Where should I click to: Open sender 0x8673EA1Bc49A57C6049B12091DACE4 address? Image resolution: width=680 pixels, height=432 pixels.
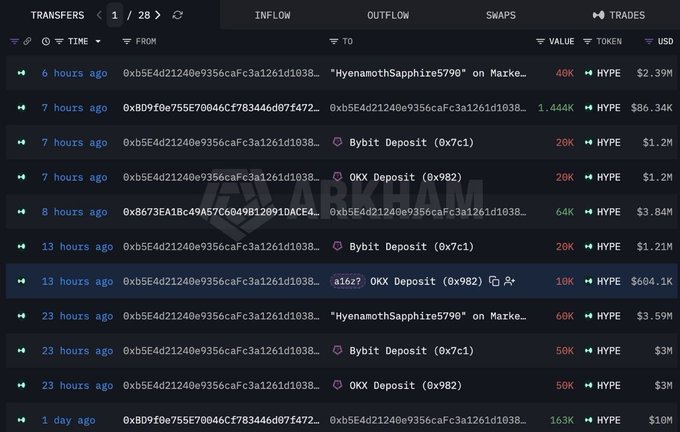pyautogui.click(x=221, y=212)
